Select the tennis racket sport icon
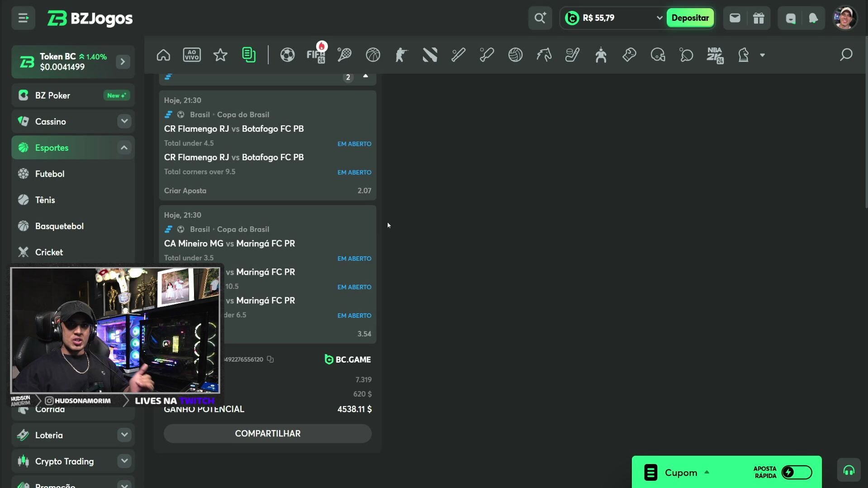This screenshot has height=488, width=868. click(x=344, y=55)
